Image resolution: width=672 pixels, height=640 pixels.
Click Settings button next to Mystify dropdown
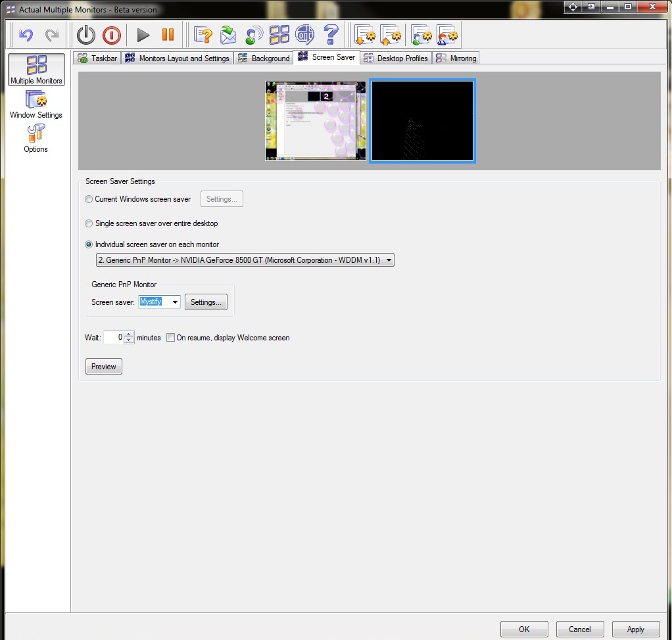tap(206, 302)
